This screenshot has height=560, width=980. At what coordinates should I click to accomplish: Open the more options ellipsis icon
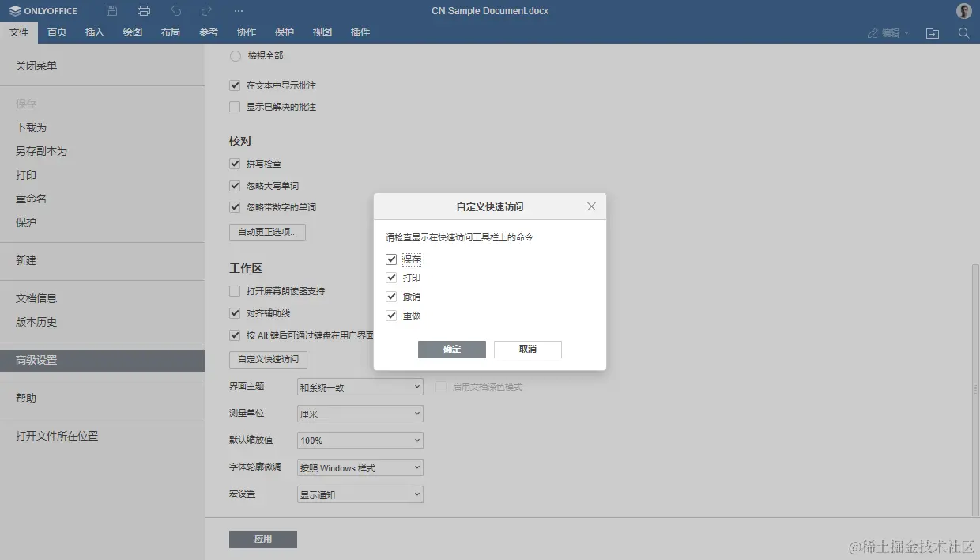pyautogui.click(x=238, y=10)
